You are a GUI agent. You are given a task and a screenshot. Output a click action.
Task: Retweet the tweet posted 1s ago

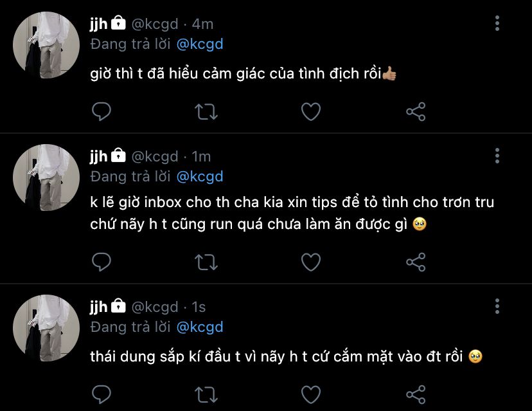[206, 393]
